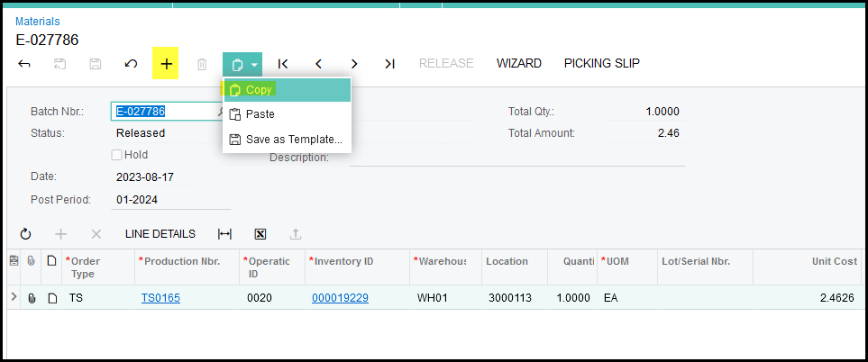
Task: Open Batch Nbr. lookup selector
Action: [220, 112]
